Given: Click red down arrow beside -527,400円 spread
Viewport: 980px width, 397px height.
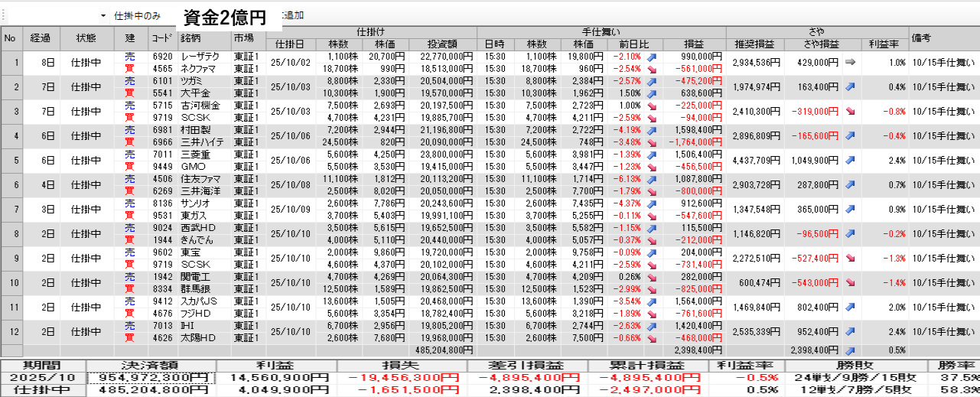Looking at the screenshot, I should pos(850,258).
